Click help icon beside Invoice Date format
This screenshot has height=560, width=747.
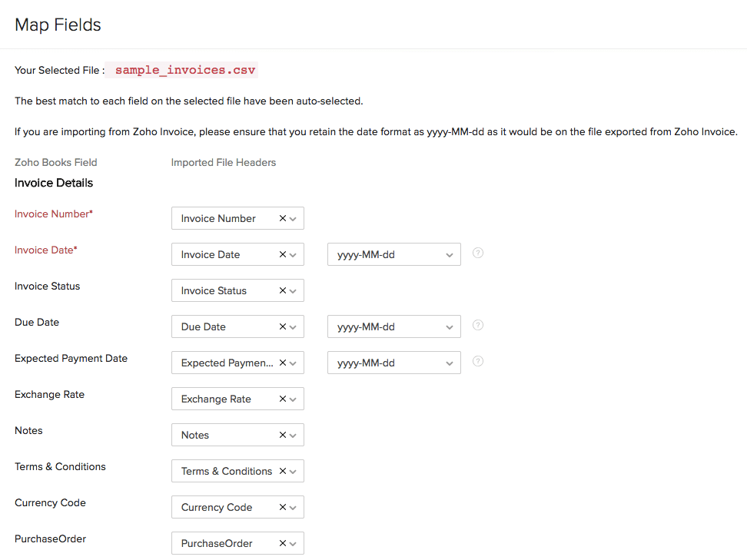click(478, 253)
